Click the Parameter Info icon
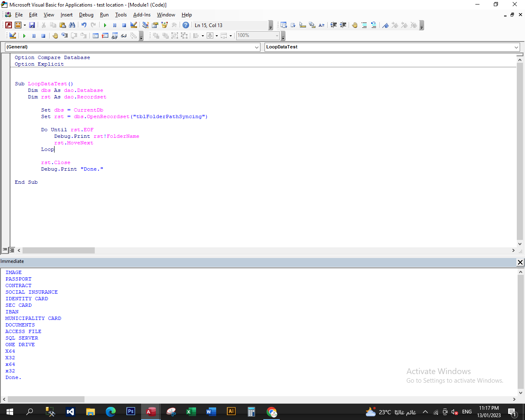525x420 pixels. [312, 25]
